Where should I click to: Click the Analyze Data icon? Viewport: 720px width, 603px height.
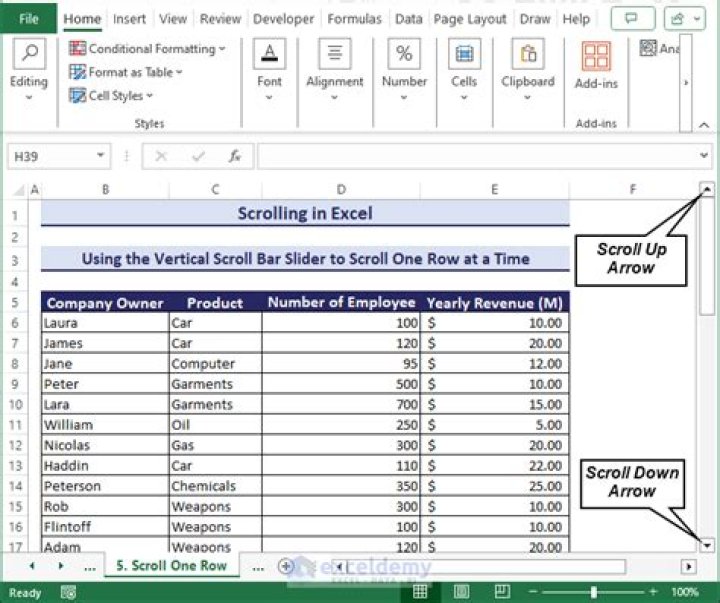pos(648,48)
